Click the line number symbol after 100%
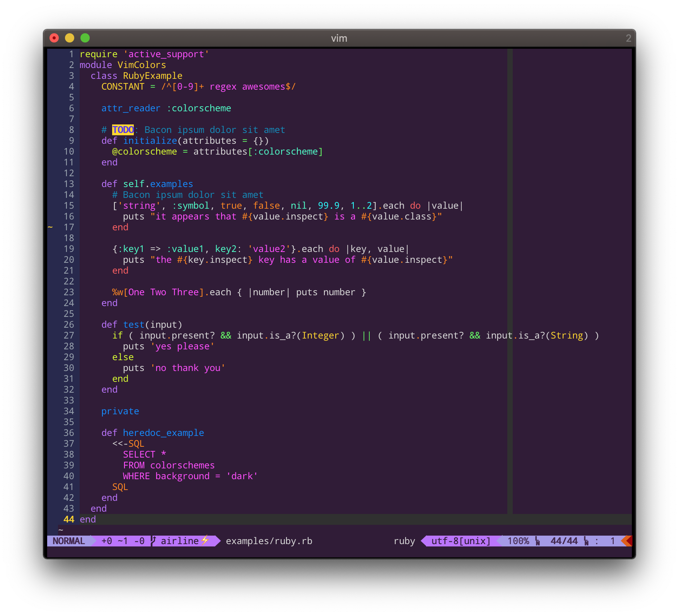This screenshot has height=616, width=679. [537, 541]
